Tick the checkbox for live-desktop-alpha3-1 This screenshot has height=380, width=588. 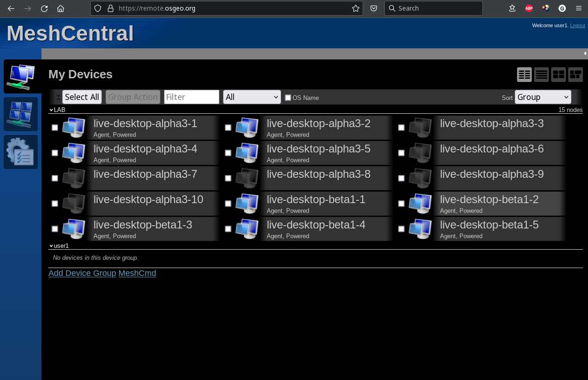[55, 128]
